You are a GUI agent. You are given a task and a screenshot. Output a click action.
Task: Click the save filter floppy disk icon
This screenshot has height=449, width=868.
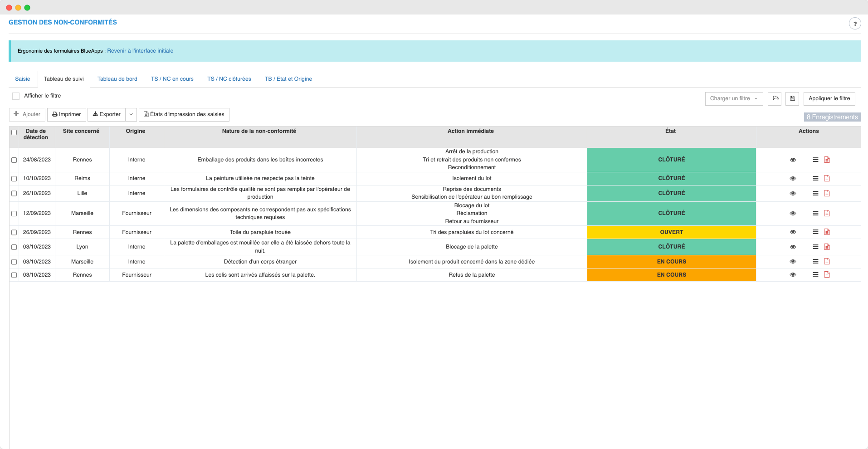tap(792, 98)
